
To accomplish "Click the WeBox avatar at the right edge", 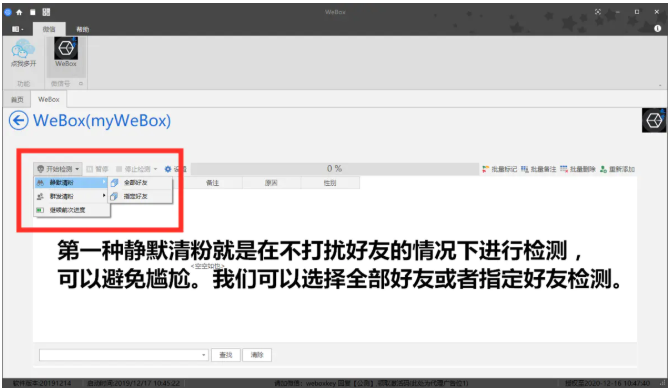I will [654, 120].
